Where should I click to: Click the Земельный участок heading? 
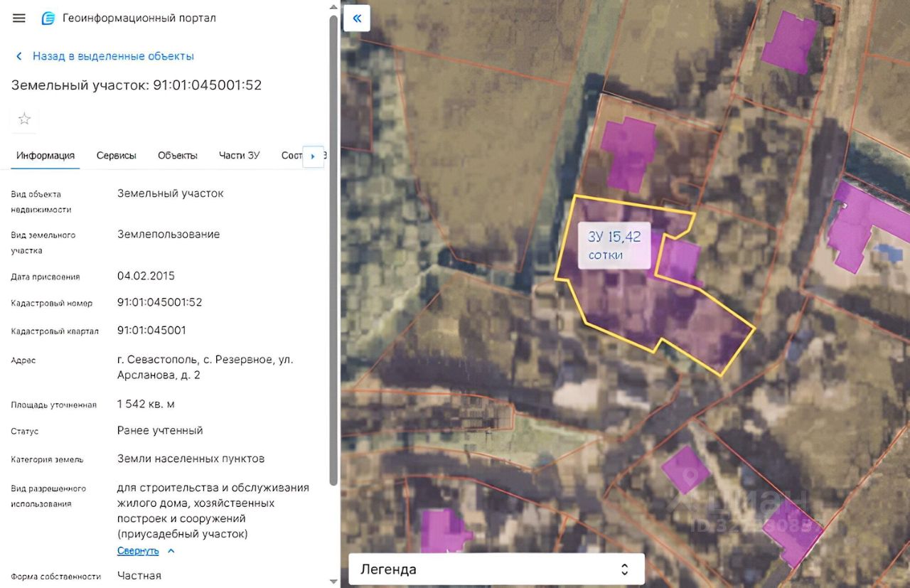(x=136, y=85)
